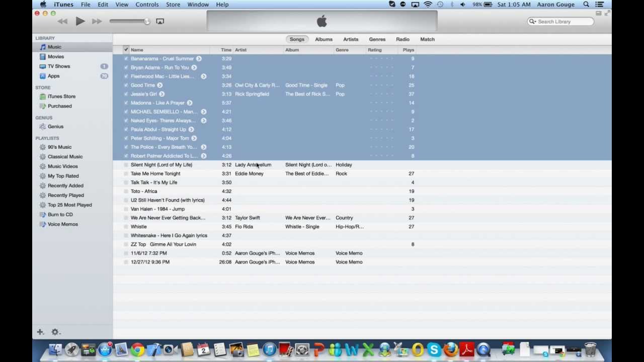Viewport: 644px width, 362px height.
Task: Toggle the Toto - Africa checkbox
Action: (126, 191)
